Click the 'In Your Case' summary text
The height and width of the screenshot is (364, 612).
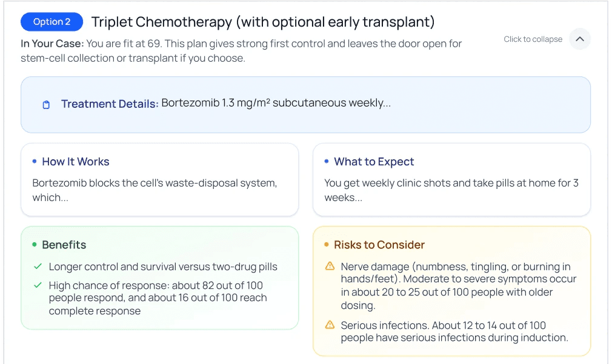coord(241,51)
